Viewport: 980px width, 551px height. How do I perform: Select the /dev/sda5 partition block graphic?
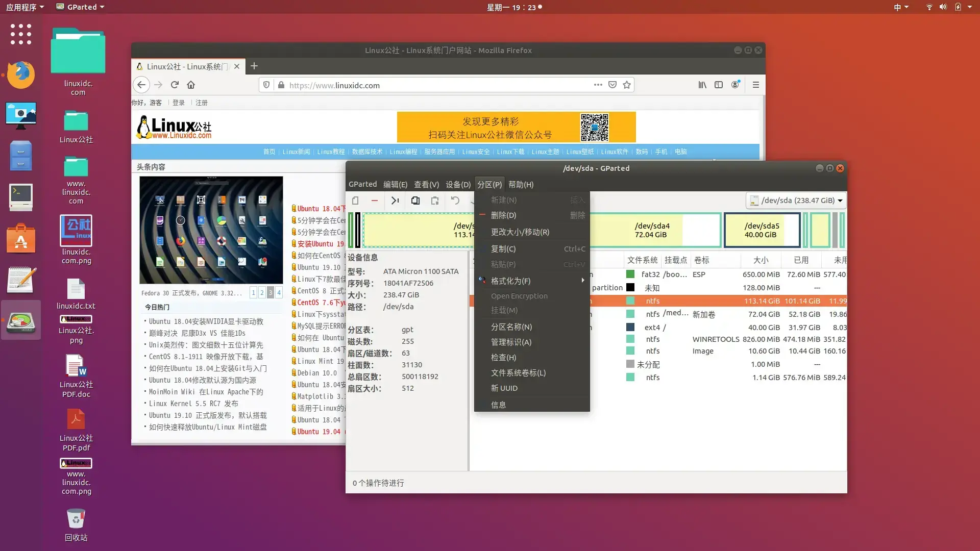point(762,230)
